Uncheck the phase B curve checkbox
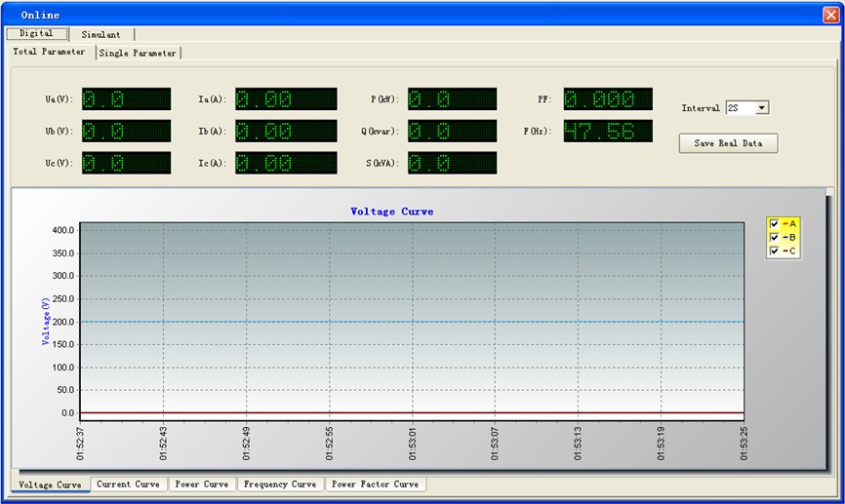Viewport: 845px width, 504px height. (x=775, y=237)
